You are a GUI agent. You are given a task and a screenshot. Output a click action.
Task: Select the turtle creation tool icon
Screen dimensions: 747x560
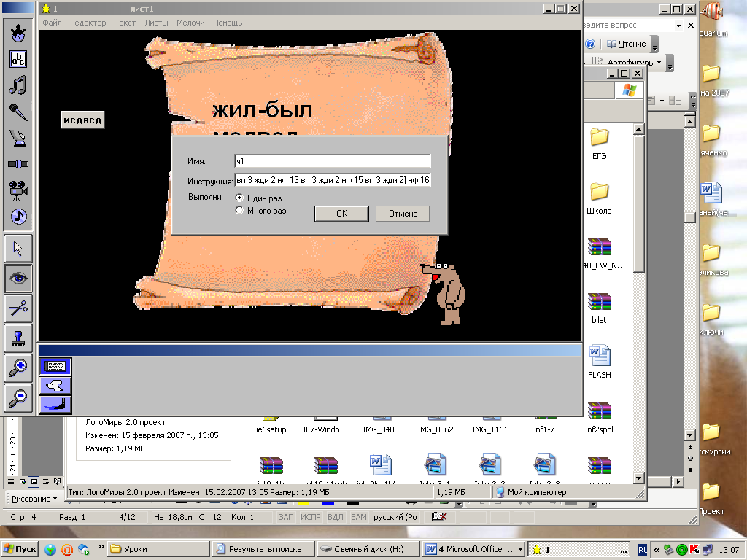[18, 32]
